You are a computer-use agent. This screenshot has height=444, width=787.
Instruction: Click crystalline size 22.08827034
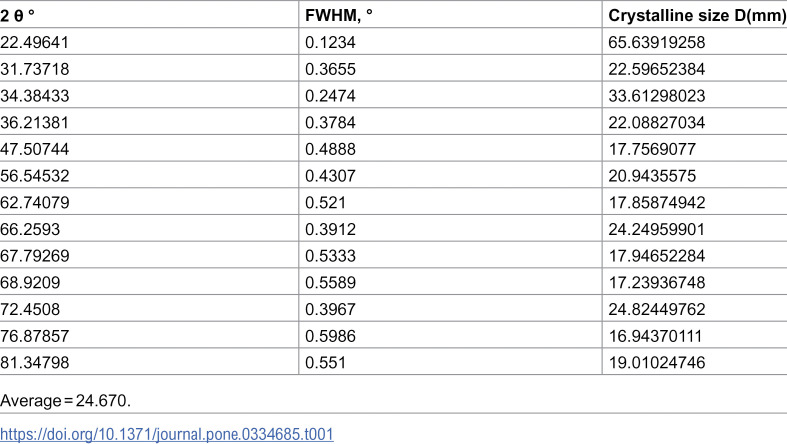pos(657,122)
